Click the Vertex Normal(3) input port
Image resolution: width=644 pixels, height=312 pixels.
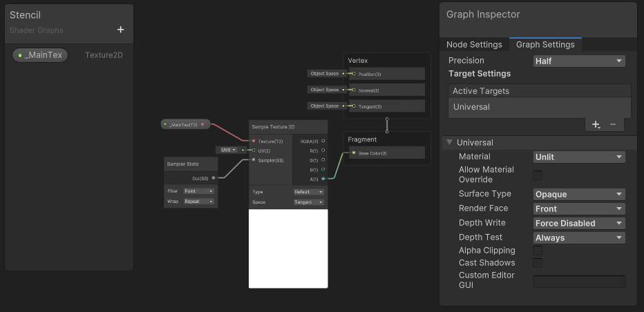pos(354,90)
